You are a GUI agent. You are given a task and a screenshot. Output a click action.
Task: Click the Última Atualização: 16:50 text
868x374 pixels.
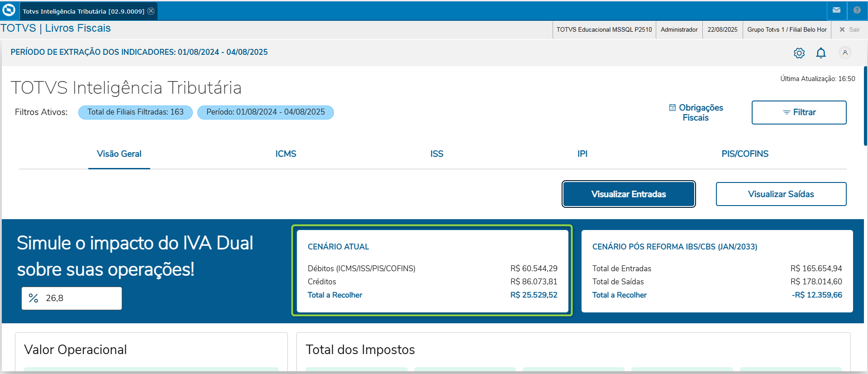pos(818,79)
